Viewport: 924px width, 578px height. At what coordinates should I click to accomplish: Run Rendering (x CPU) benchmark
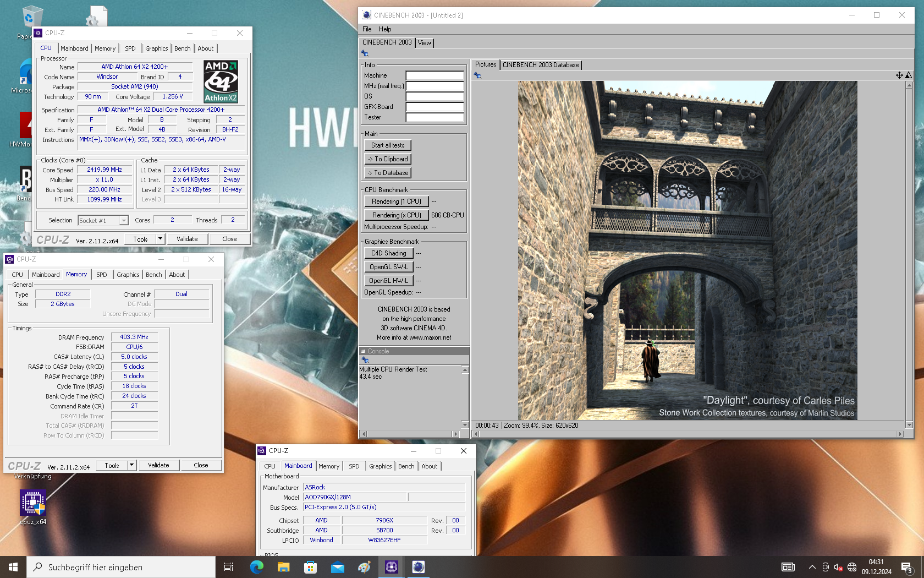(x=397, y=215)
